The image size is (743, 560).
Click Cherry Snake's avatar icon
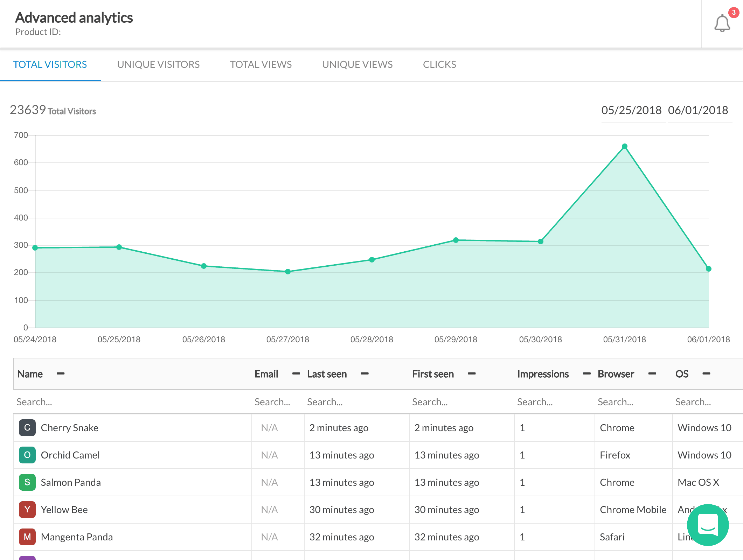(27, 428)
